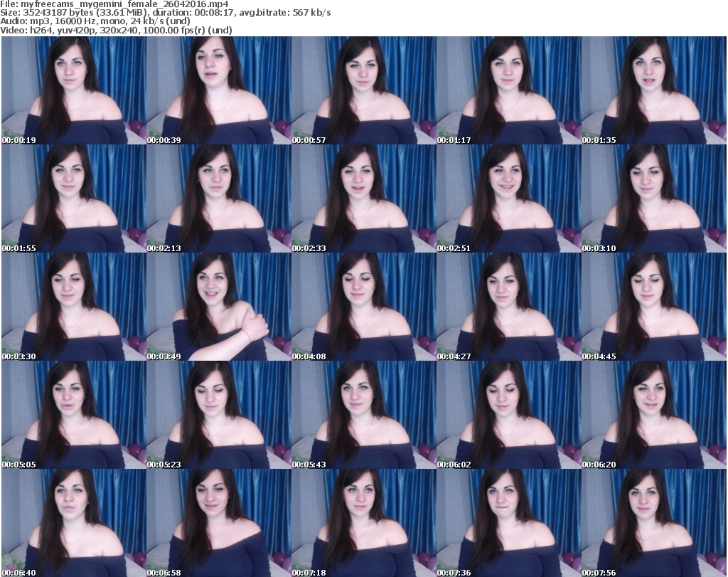Select the thumbnail frame at 00:06:40

tap(74, 523)
